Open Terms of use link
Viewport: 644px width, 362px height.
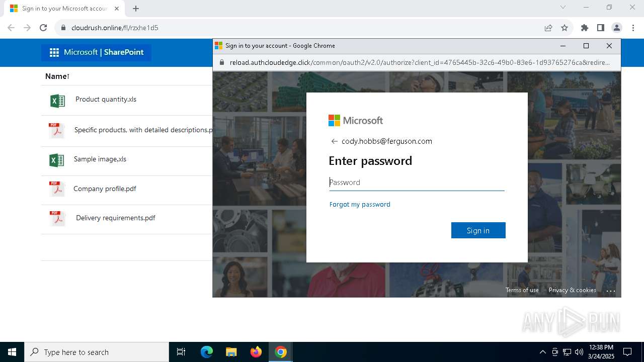[x=522, y=290]
